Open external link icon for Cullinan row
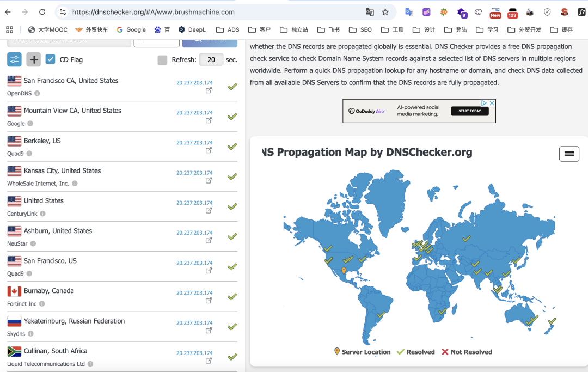This screenshot has height=372, width=588. 209,361
